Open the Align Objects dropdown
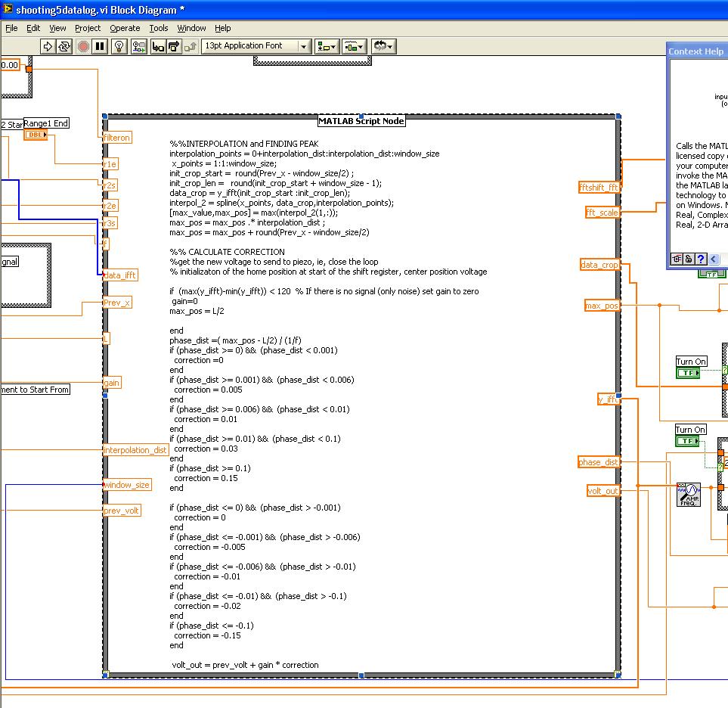This screenshot has width=728, height=708. pyautogui.click(x=327, y=46)
